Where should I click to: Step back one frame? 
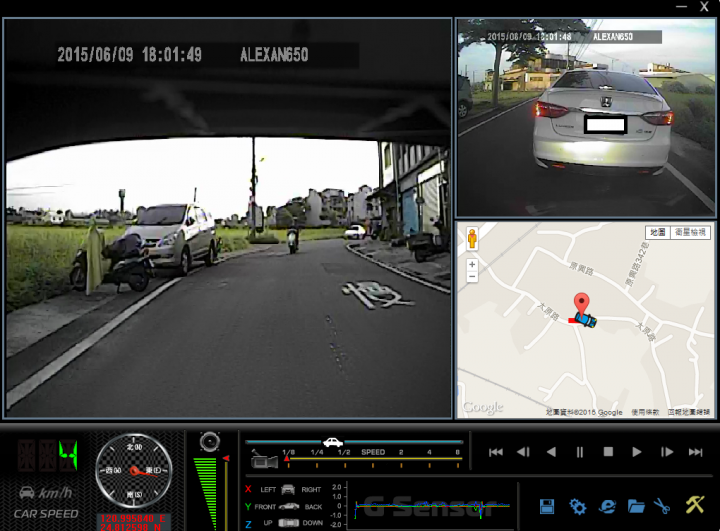coord(523,452)
